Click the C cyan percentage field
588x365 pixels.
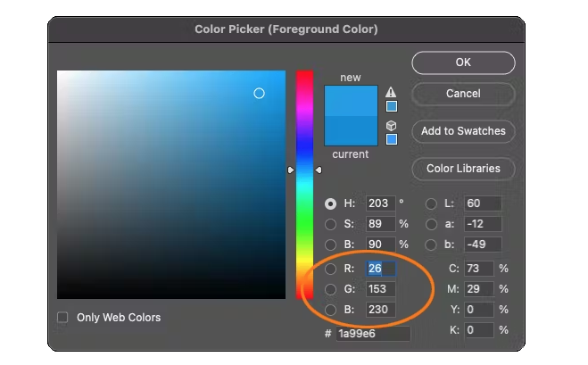pos(479,269)
